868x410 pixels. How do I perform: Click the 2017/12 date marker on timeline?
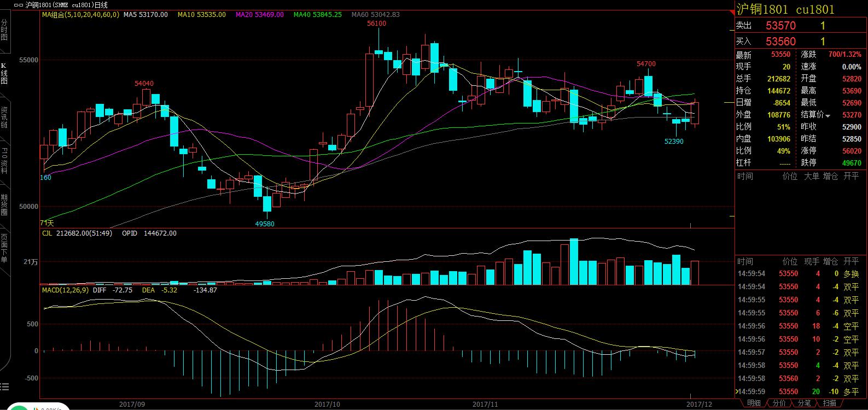(x=700, y=405)
